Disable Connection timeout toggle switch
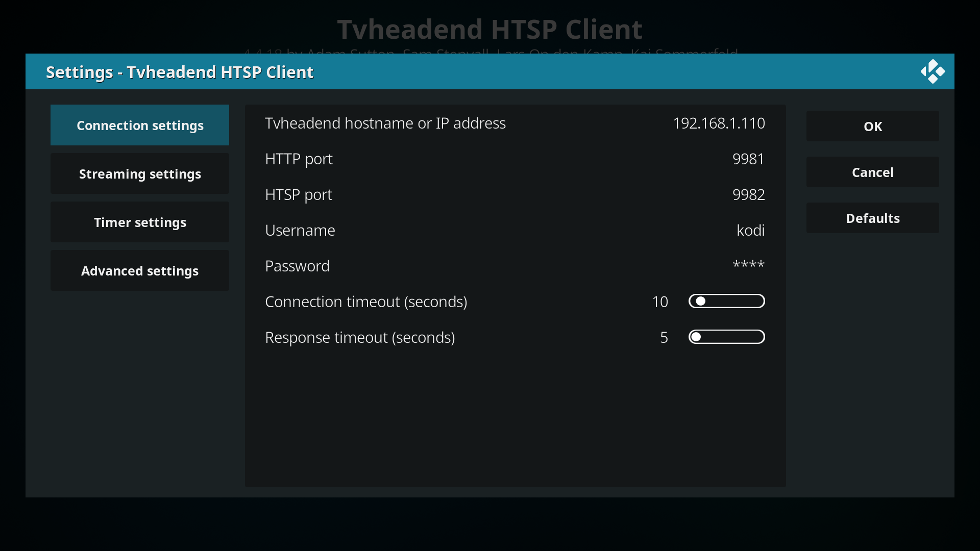The width and height of the screenshot is (980, 551). (x=726, y=300)
